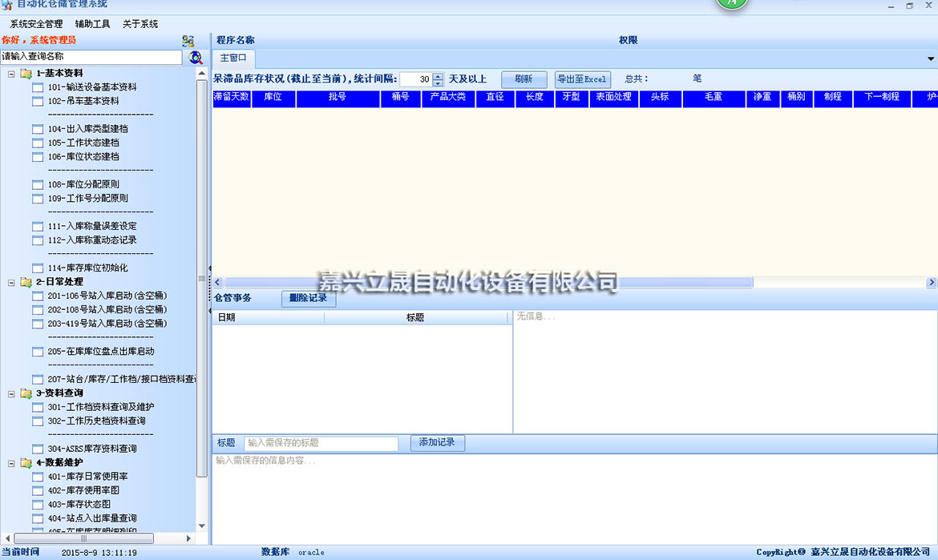This screenshot has width=938, height=560.
Task: Collapse the 1-基本资料 tree node
Action: pyautogui.click(x=11, y=74)
